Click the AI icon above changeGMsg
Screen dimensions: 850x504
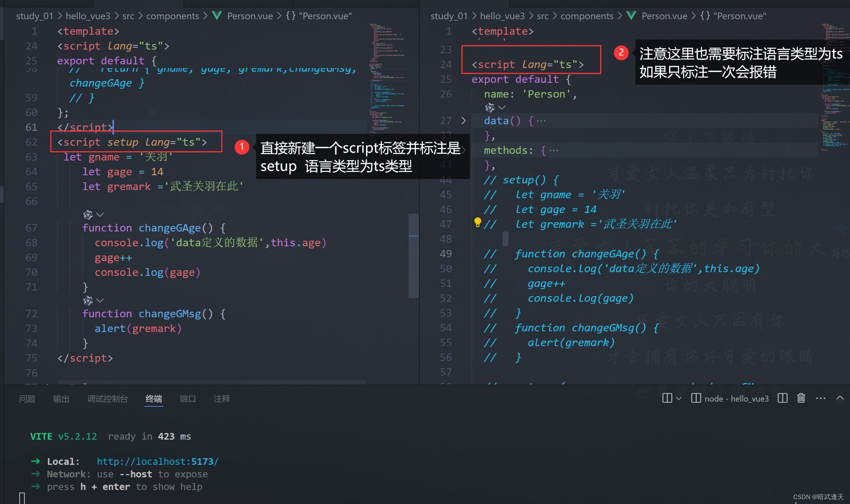tap(88, 300)
